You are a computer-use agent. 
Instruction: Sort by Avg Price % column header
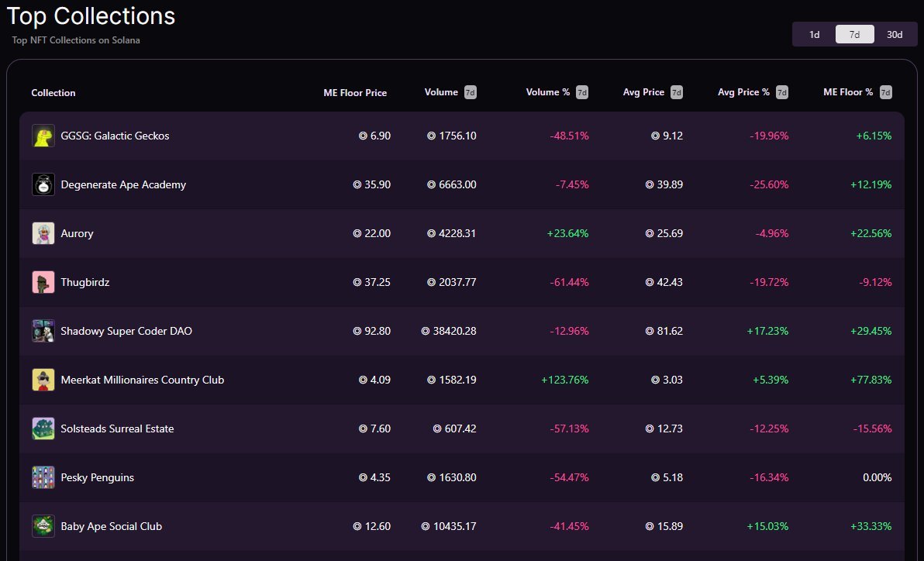(743, 92)
